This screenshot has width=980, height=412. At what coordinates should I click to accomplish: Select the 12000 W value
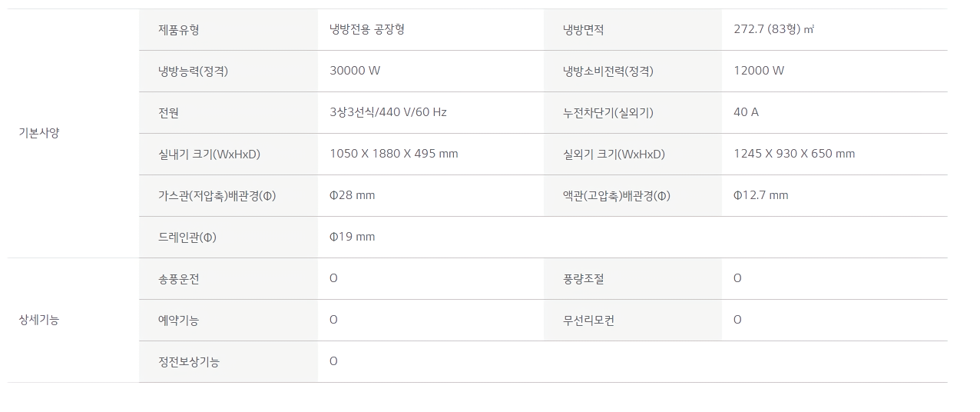pos(759,71)
